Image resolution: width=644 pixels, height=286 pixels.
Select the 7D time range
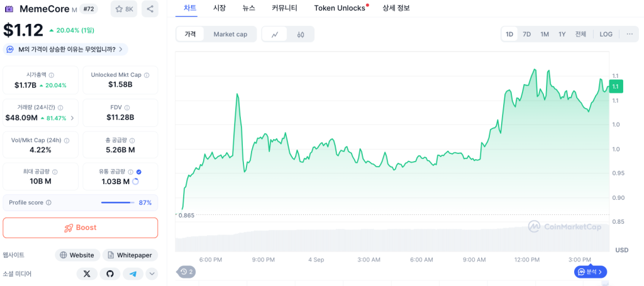pos(526,34)
